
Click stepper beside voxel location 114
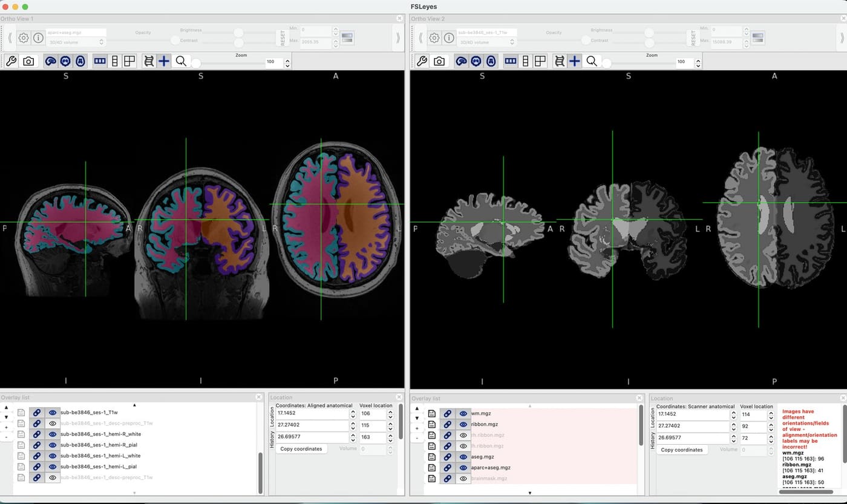pos(771,415)
